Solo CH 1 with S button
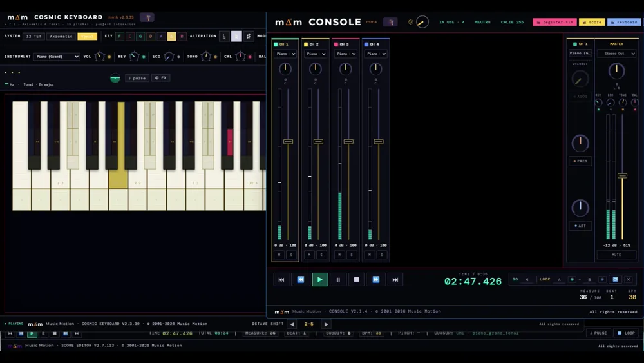 tap(291, 255)
